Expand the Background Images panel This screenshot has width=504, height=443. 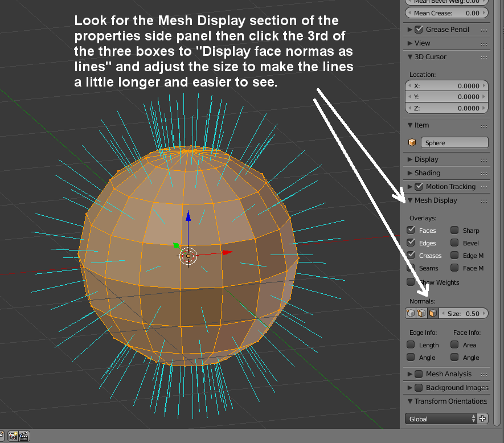tap(410, 388)
